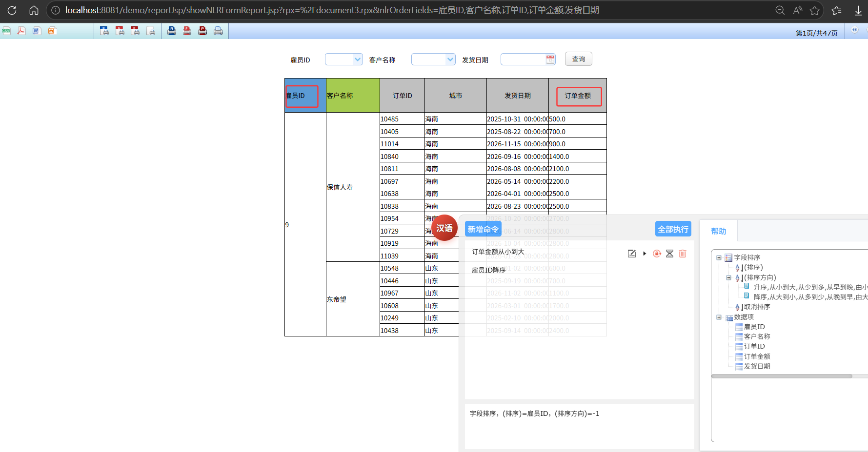Select the 帮助 tab

point(718,231)
